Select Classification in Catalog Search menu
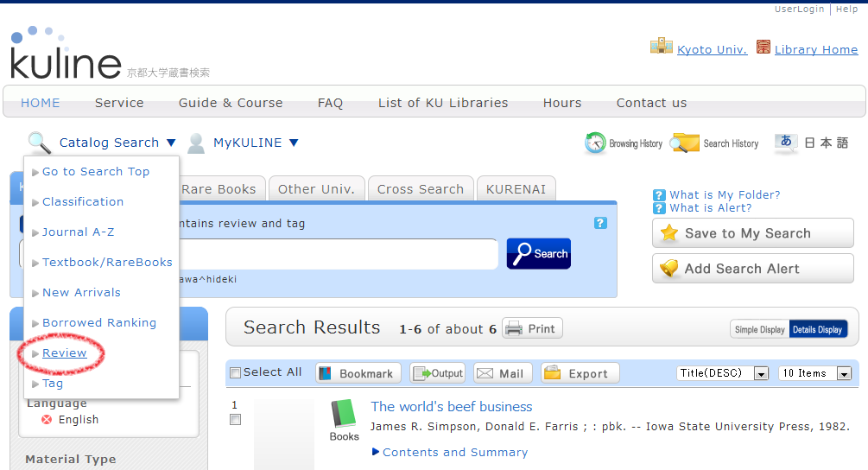The width and height of the screenshot is (868, 470). (83, 201)
